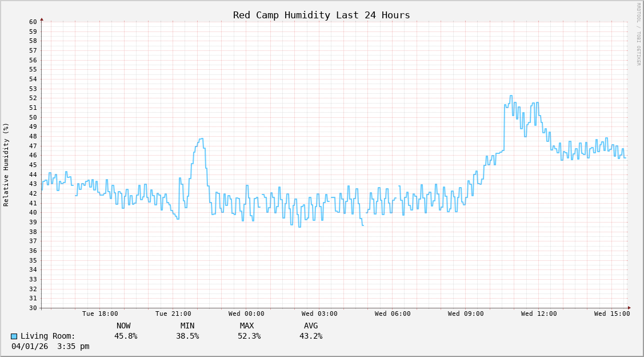Select the chart title Red Camp Humidity

tap(321, 15)
